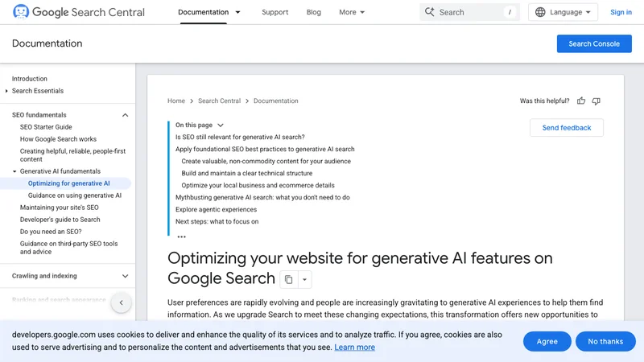Jump to Create valuable, non-commodity content

click(x=266, y=162)
